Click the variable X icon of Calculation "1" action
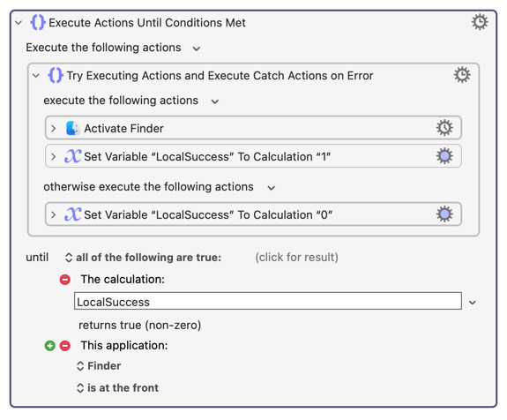The width and height of the screenshot is (507, 420). 73,156
